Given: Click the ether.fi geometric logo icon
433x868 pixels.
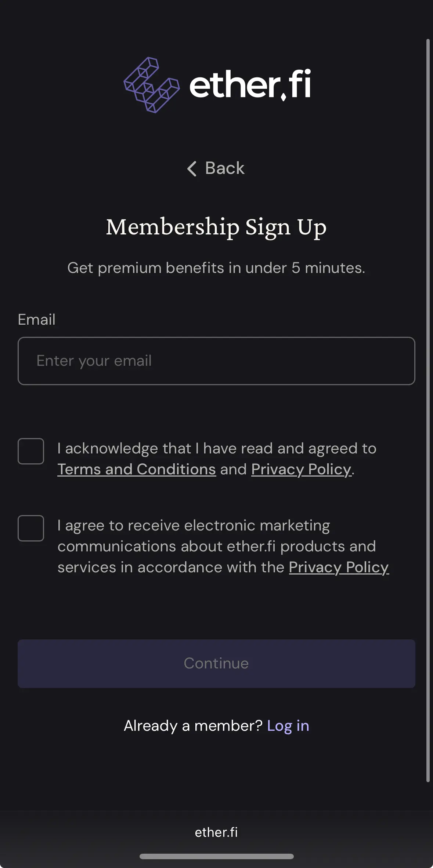Looking at the screenshot, I should click(152, 85).
